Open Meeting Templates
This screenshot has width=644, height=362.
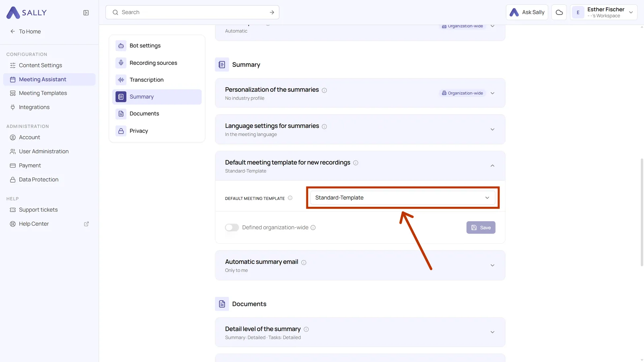point(49,93)
